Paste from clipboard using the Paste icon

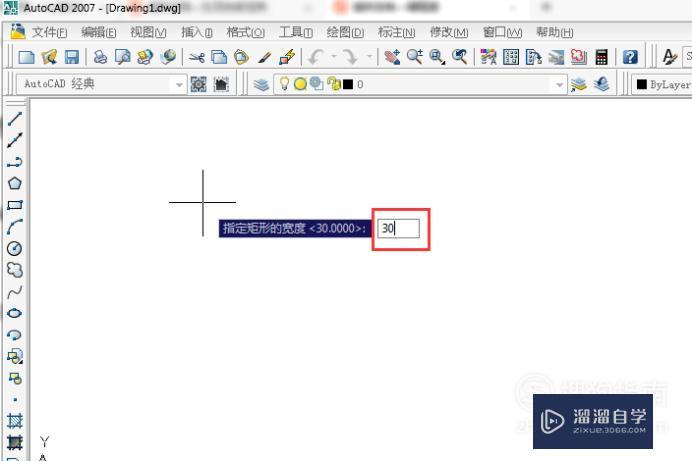coord(241,57)
